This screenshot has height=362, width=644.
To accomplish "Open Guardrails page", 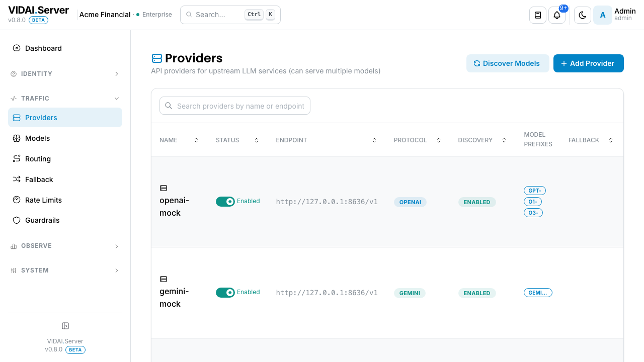I will [65, 220].
